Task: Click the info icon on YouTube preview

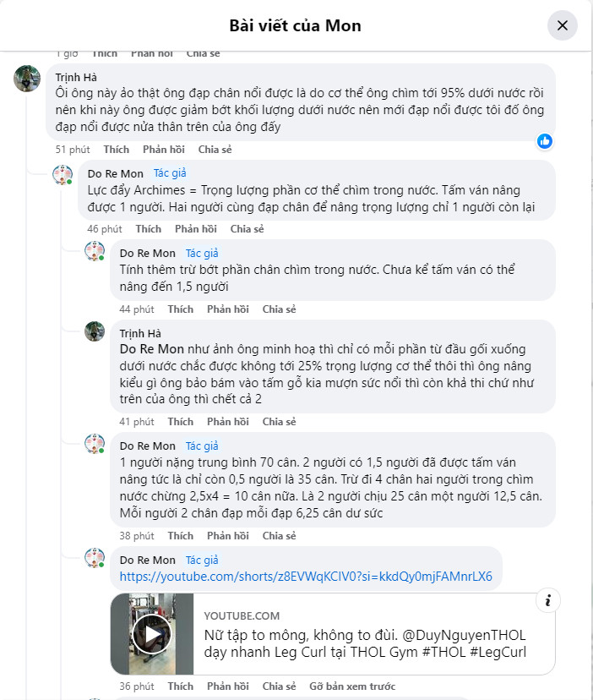Action: click(547, 601)
